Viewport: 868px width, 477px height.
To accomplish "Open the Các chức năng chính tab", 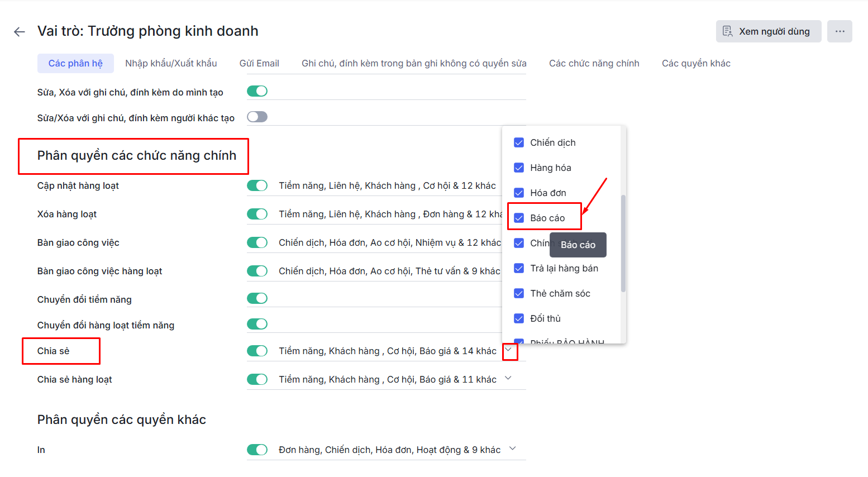I will tap(594, 63).
